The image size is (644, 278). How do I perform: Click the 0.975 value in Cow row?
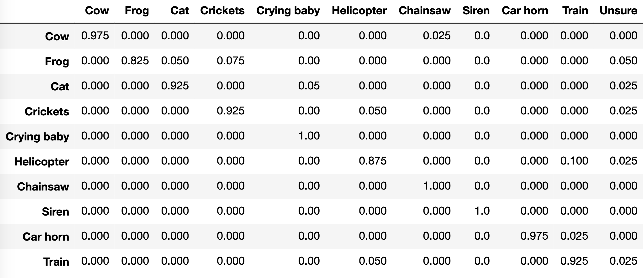[95, 36]
